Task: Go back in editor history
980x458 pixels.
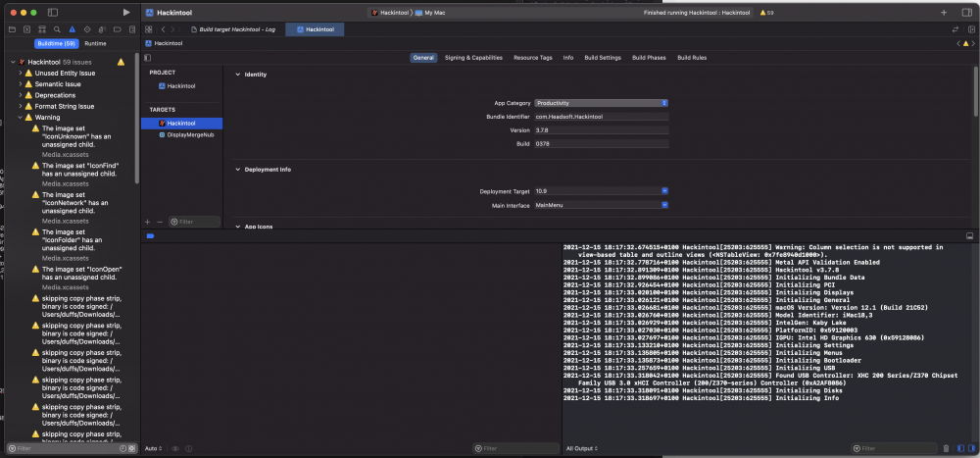Action: coord(163,29)
